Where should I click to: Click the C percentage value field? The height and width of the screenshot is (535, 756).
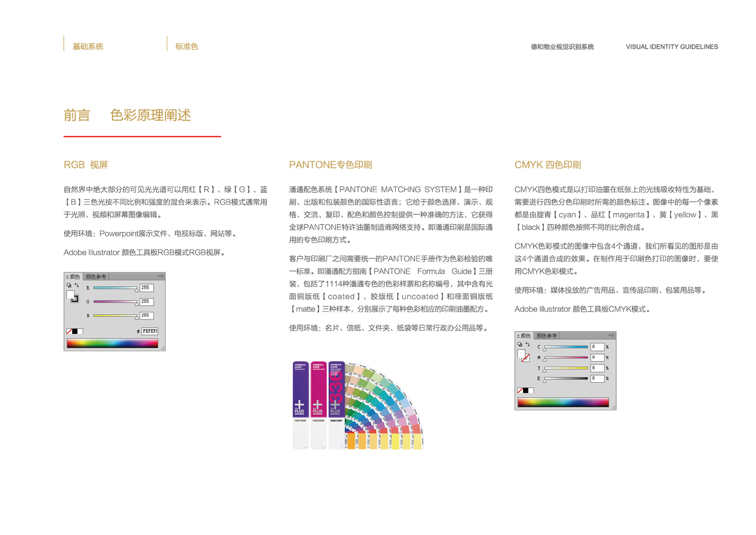click(x=598, y=347)
